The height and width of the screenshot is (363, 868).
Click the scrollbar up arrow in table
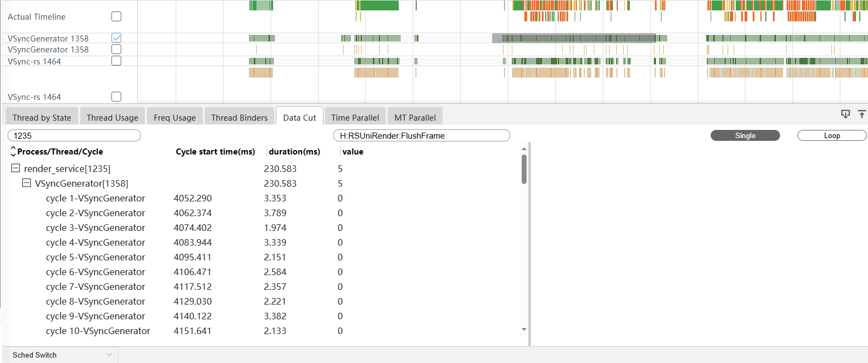coord(524,149)
